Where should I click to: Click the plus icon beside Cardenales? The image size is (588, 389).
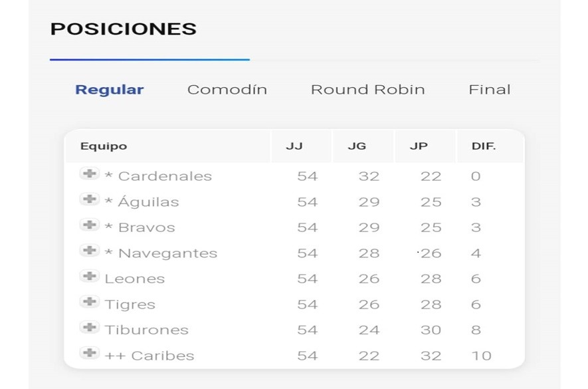pos(89,176)
